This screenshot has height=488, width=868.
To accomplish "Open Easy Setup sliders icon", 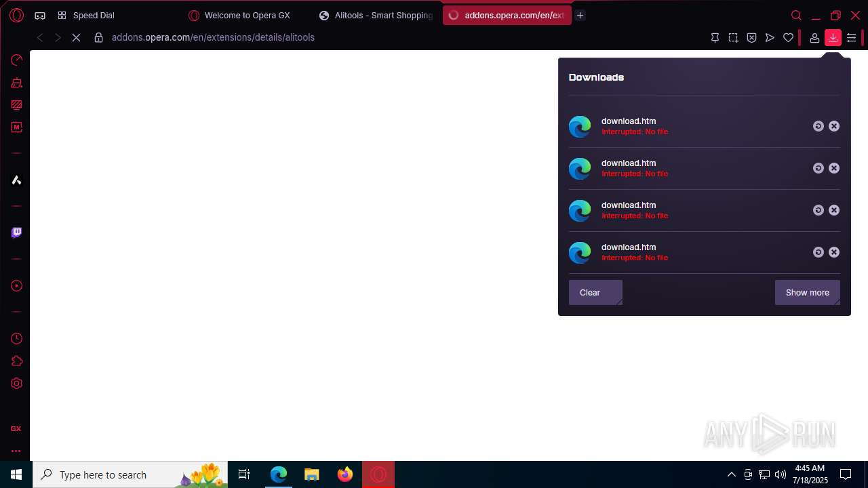I will [x=852, y=38].
